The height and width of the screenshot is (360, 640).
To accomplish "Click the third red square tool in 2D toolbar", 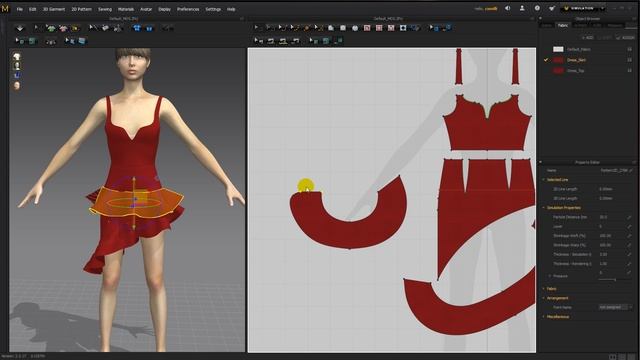I will [391, 28].
